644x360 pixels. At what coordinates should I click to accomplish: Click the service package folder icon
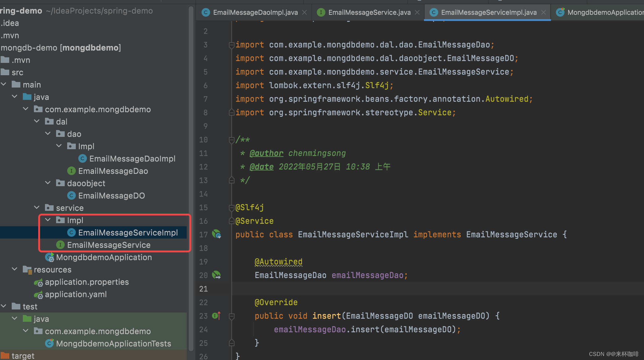[49, 208]
